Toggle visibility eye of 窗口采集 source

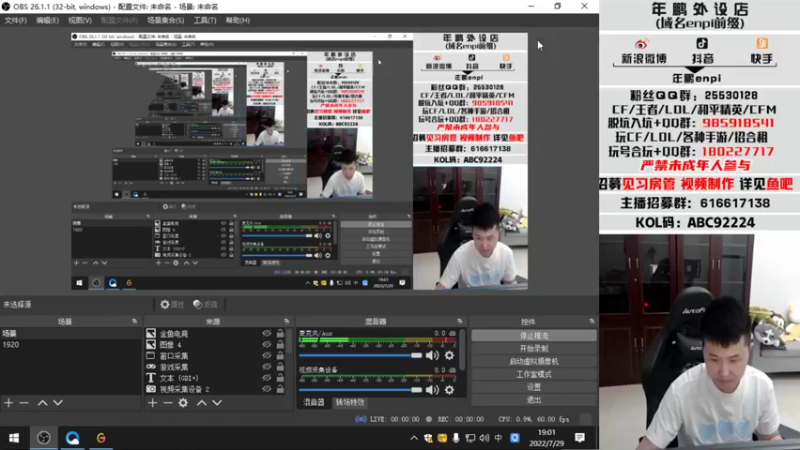[x=266, y=356]
